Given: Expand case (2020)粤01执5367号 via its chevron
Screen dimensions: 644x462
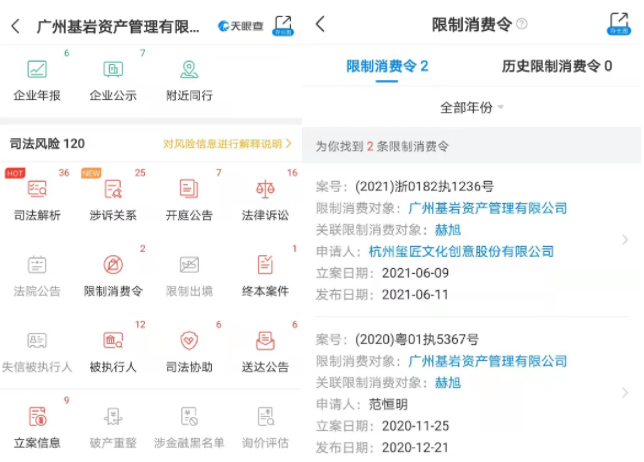Looking at the screenshot, I should (x=625, y=393).
